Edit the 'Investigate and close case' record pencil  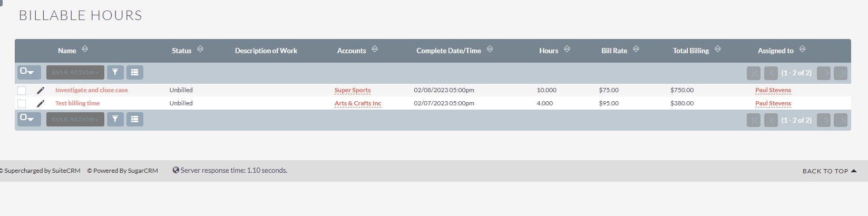pyautogui.click(x=41, y=90)
